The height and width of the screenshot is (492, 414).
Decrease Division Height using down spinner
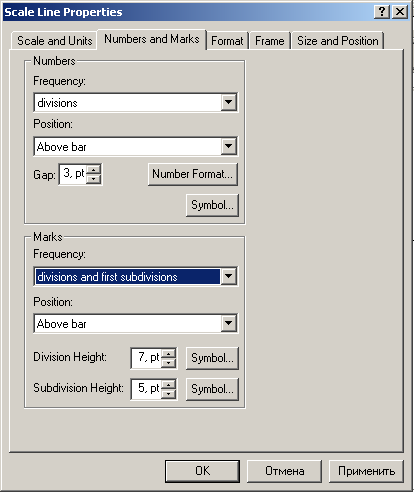tap(169, 363)
